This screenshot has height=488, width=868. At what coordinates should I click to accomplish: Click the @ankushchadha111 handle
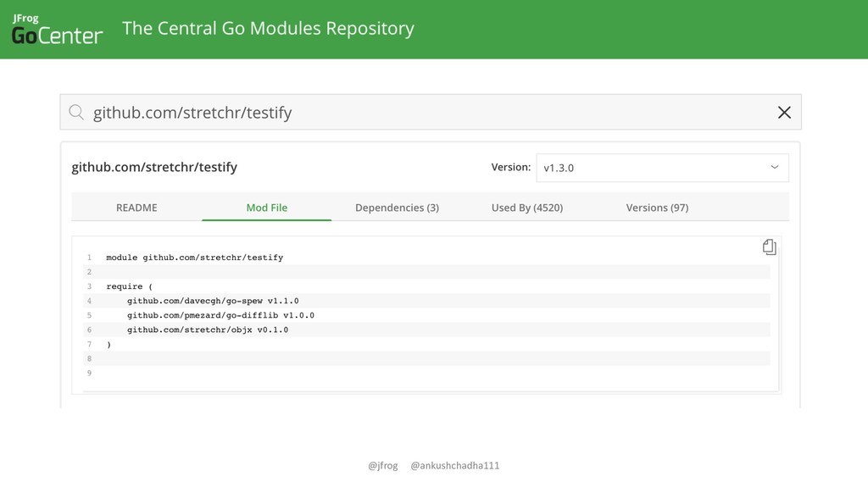pyautogui.click(x=455, y=465)
